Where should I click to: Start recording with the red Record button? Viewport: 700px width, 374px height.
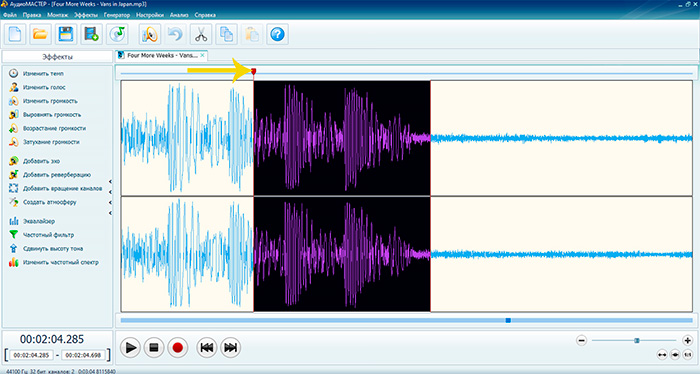pos(178,347)
